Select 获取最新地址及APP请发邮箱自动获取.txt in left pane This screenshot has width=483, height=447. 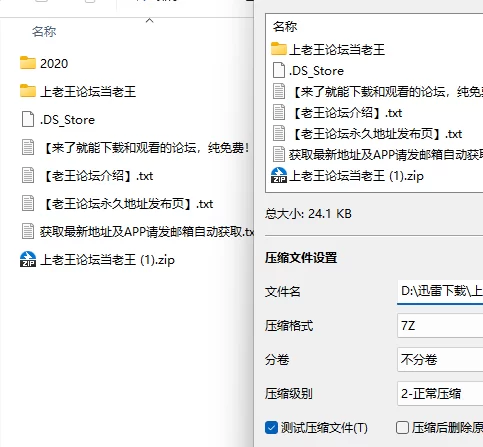(x=147, y=231)
